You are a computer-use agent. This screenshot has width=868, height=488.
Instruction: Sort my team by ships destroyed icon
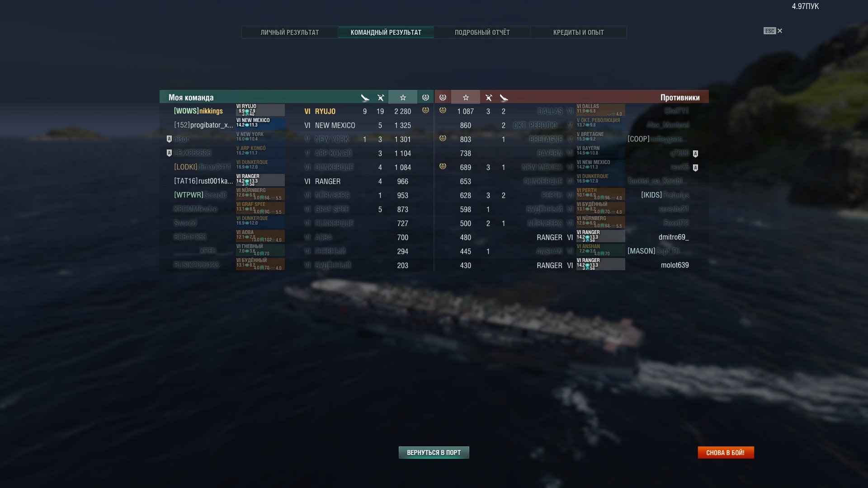pos(381,97)
